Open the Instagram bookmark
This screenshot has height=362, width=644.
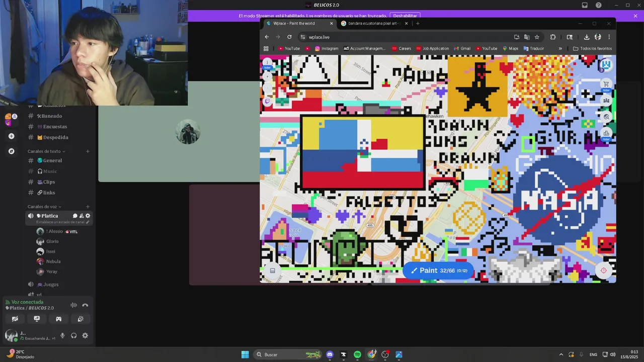coord(327,48)
